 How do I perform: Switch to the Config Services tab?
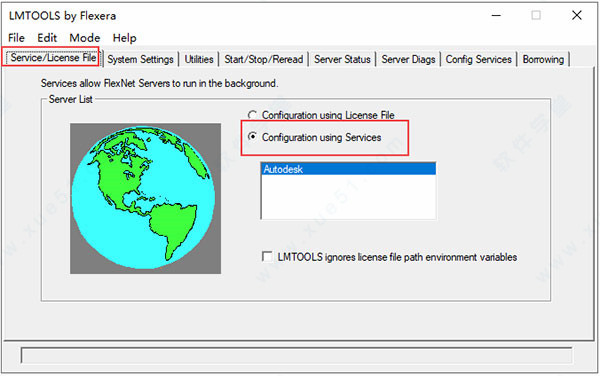point(478,59)
